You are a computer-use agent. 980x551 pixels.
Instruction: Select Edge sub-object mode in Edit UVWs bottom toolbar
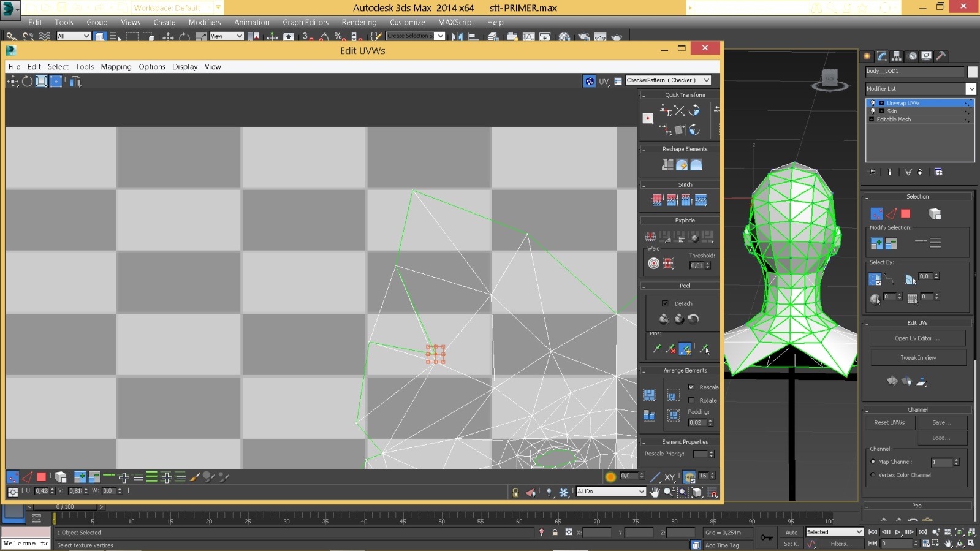coord(27,477)
